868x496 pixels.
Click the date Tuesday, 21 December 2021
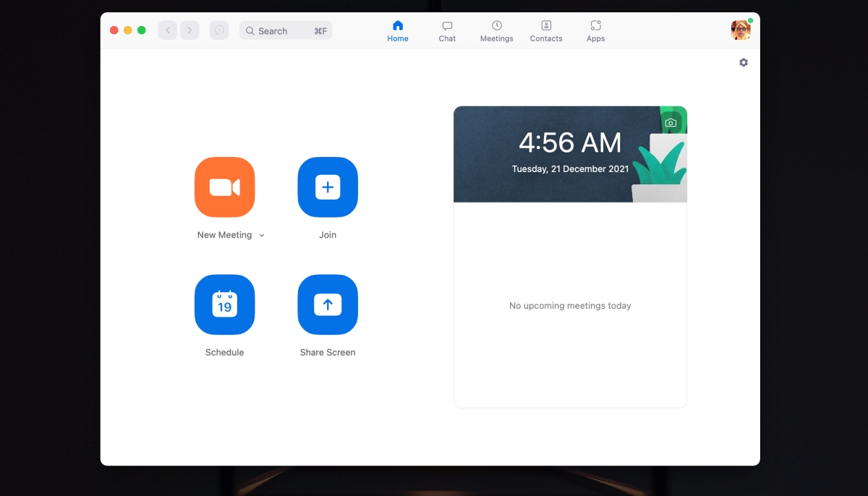coord(570,169)
